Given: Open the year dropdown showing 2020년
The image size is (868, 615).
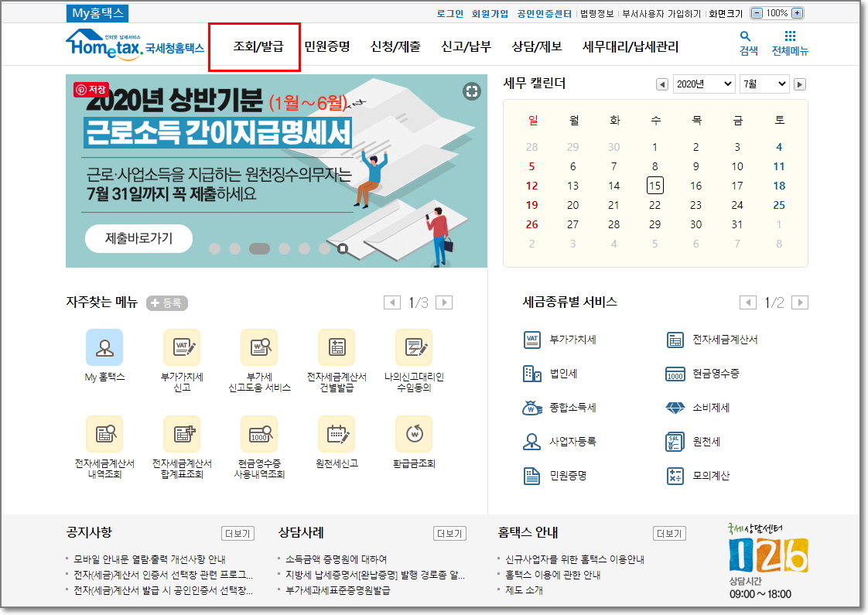Looking at the screenshot, I should [704, 84].
